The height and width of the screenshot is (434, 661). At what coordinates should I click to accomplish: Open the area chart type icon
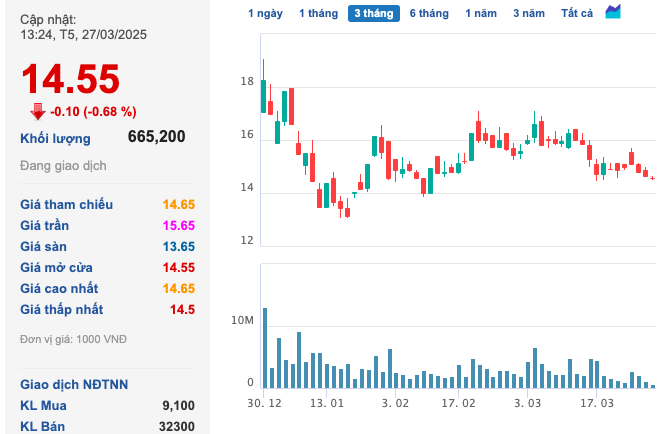tap(614, 12)
